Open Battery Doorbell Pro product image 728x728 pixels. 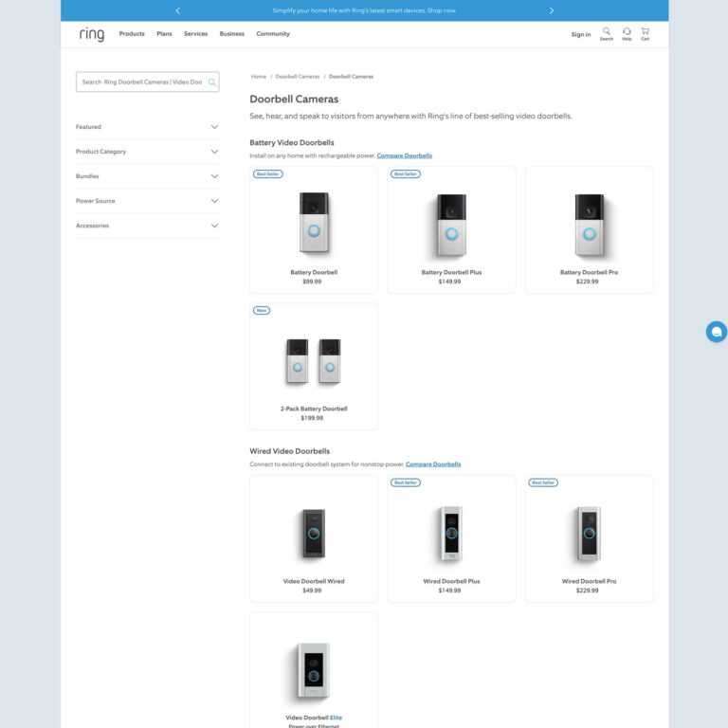tap(590, 225)
